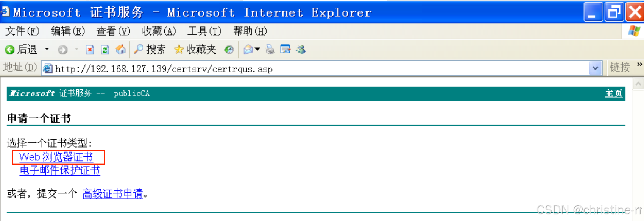Launch Messenger from the toolbar icon
Screen dimensions: 644x221
pos(301,50)
